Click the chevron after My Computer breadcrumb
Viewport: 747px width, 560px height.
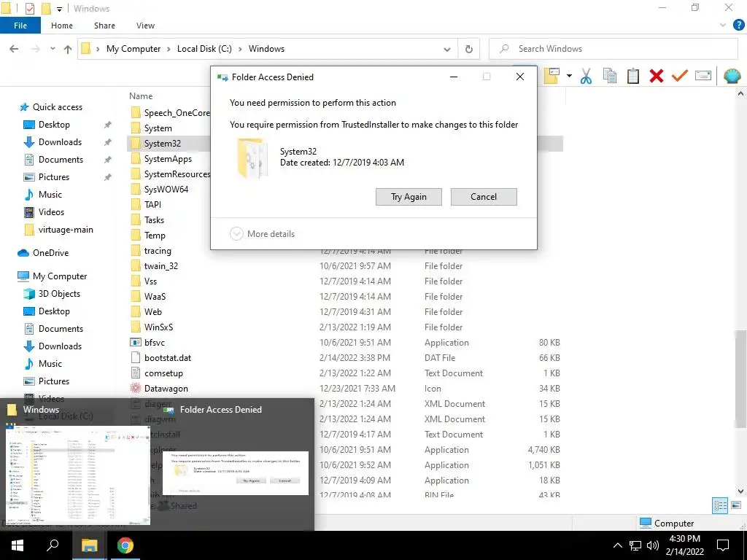coord(169,49)
